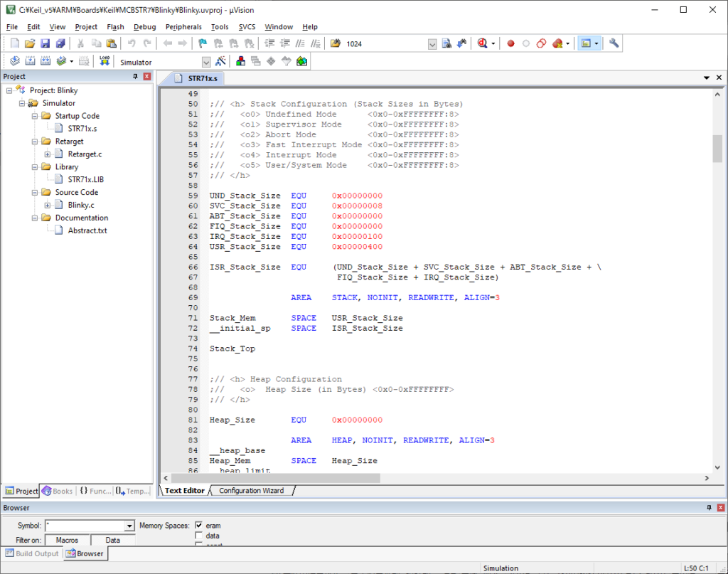Click the Download LOAD icon
Viewport: 728px width, 574px height.
pos(105,62)
